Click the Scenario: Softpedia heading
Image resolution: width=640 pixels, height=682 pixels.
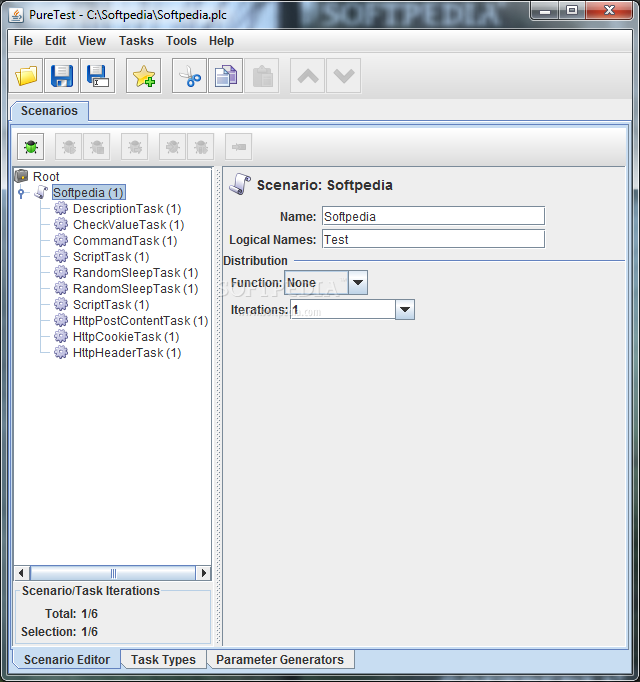pos(325,185)
